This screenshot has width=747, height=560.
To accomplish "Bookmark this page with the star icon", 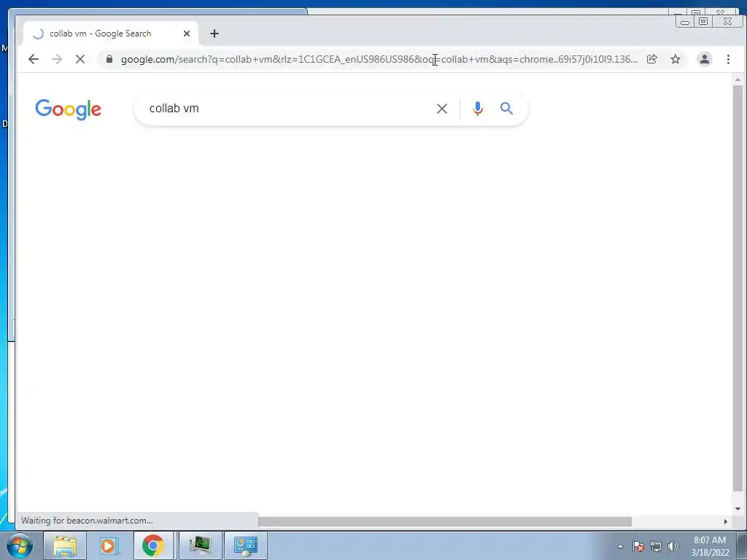I will click(675, 59).
